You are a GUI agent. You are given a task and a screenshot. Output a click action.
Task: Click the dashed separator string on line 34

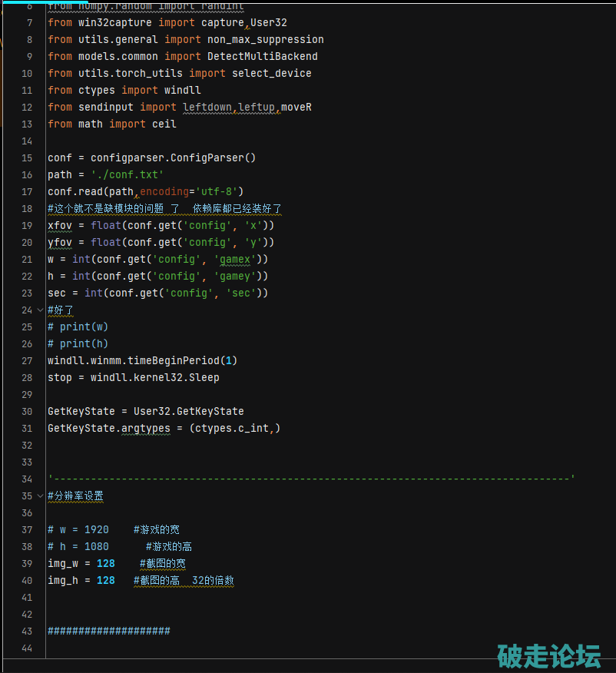coord(311,479)
